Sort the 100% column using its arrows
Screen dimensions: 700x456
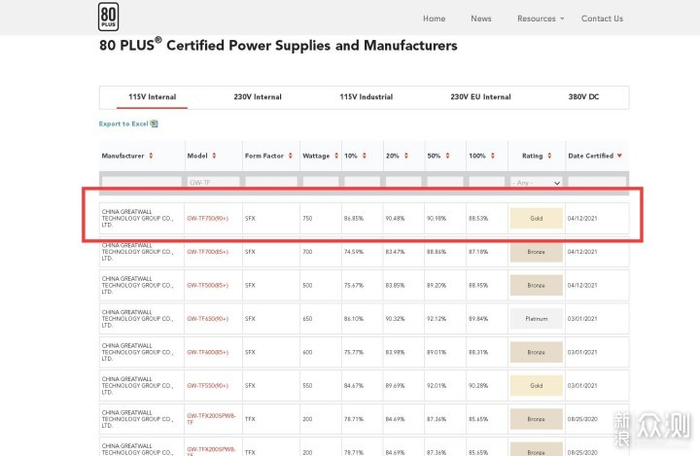492,155
